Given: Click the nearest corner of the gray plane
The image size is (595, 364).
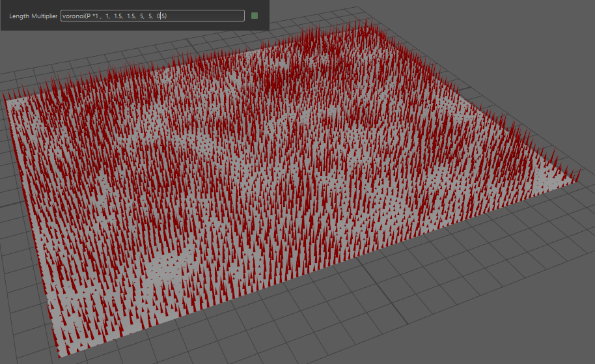Looking at the screenshot, I should click(60, 356).
